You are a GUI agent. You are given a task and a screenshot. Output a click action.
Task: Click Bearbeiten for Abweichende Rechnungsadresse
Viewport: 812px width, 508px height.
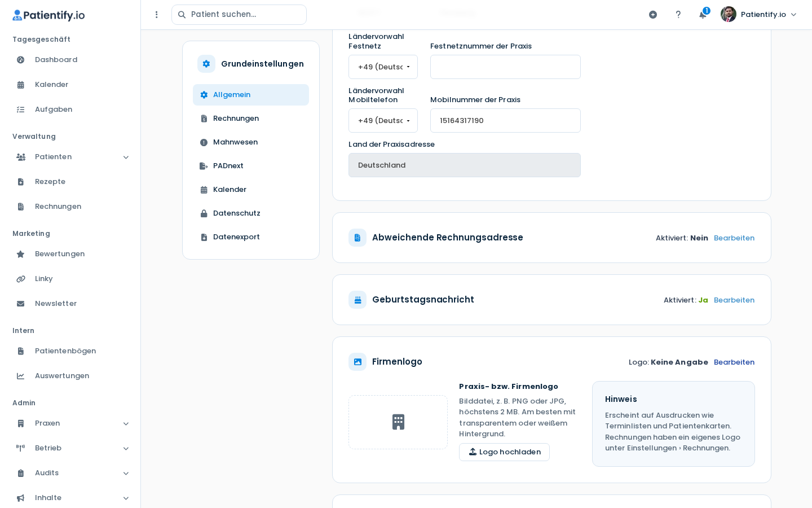(x=734, y=238)
